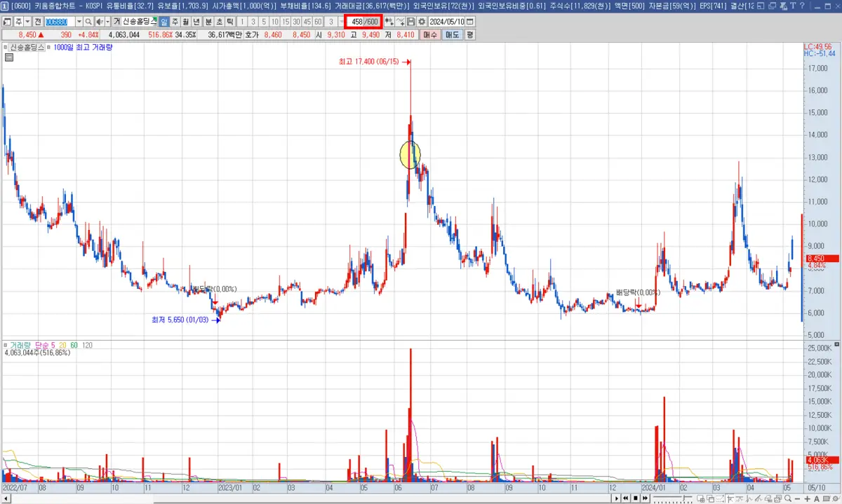Click the save chart floppy icon
Image resolution: width=842 pixels, height=504 pixels.
(410, 22)
